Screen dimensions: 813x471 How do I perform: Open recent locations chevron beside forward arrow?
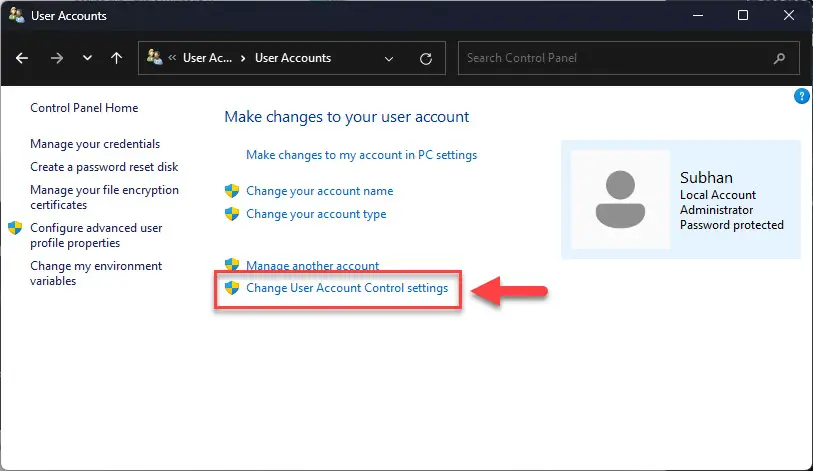pyautogui.click(x=87, y=58)
